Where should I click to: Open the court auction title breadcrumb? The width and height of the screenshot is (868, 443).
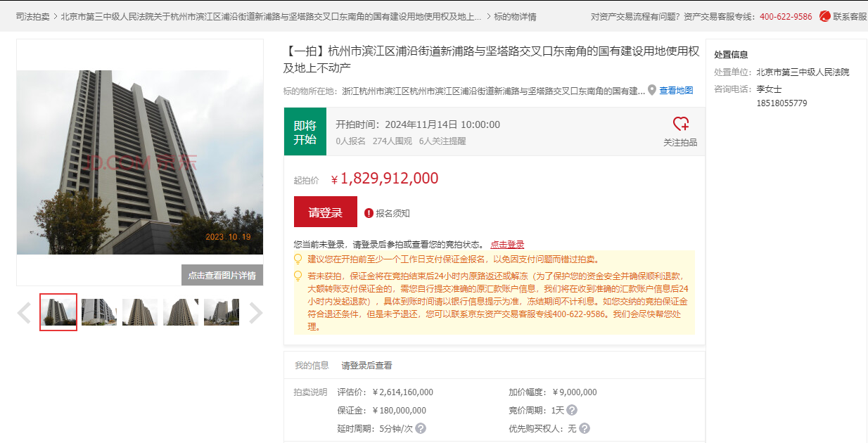pos(271,16)
